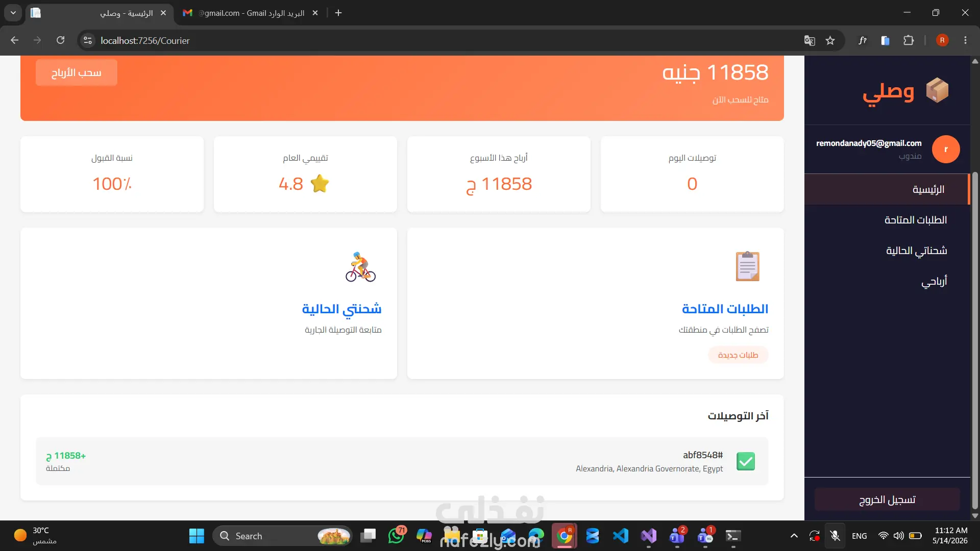Click the تسجيل الخروج logout button
The height and width of the screenshot is (551, 980).
pyautogui.click(x=887, y=499)
